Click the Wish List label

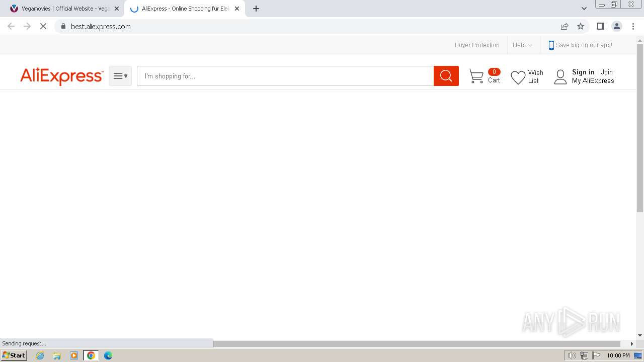pos(535,76)
